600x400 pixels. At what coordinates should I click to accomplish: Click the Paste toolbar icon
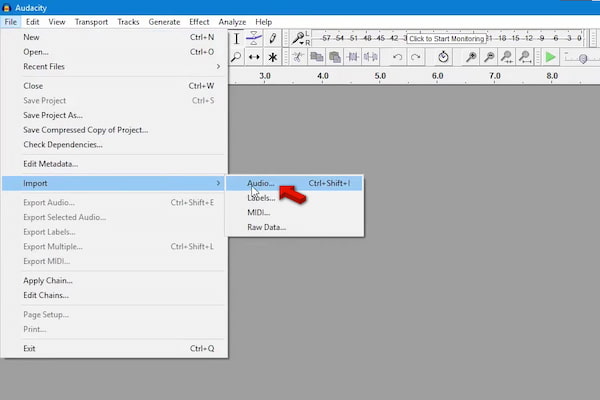(335, 57)
